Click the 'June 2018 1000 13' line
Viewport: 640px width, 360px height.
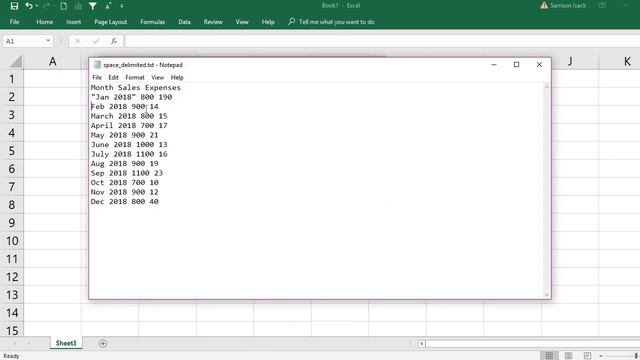tap(129, 144)
